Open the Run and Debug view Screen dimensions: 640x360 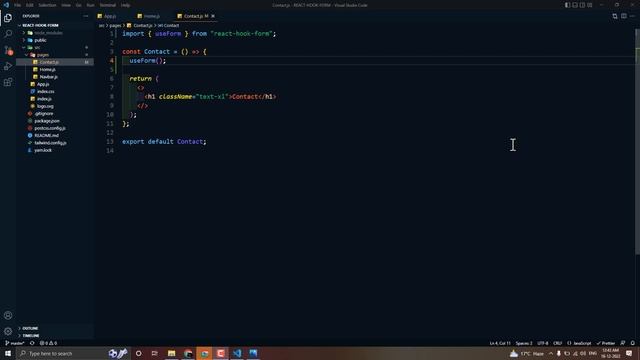8,66
